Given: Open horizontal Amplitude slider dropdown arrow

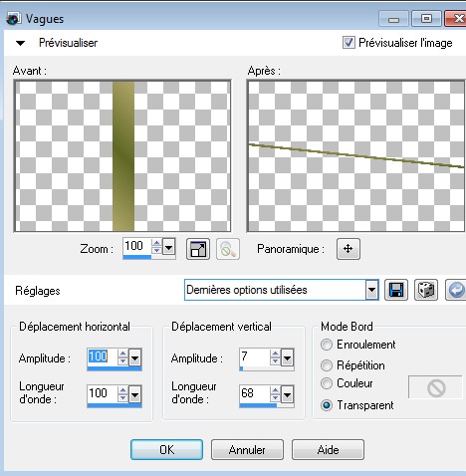Looking at the screenshot, I should click(x=135, y=357).
